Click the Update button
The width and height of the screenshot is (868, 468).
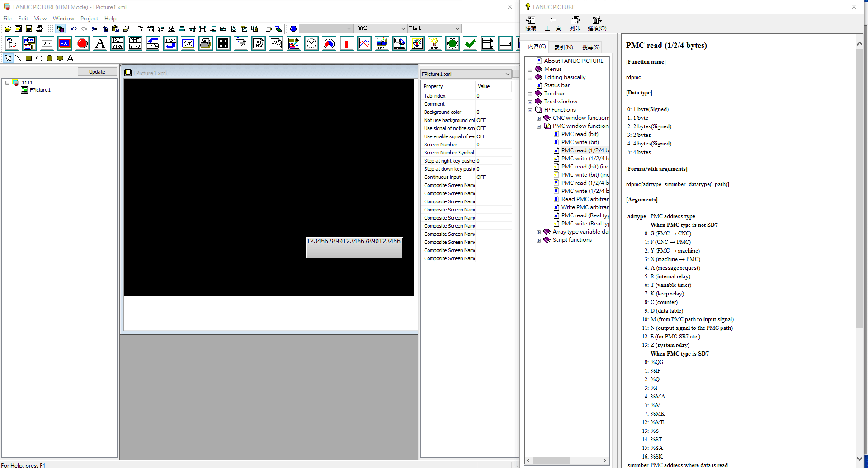(x=97, y=72)
